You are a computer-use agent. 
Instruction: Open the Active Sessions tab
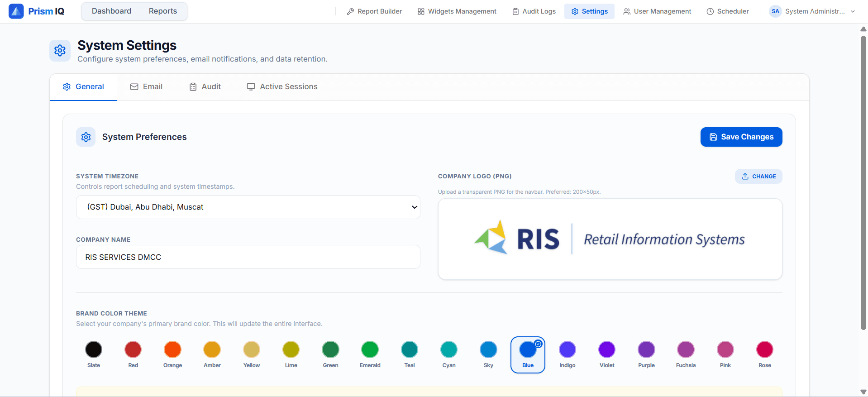(x=282, y=87)
